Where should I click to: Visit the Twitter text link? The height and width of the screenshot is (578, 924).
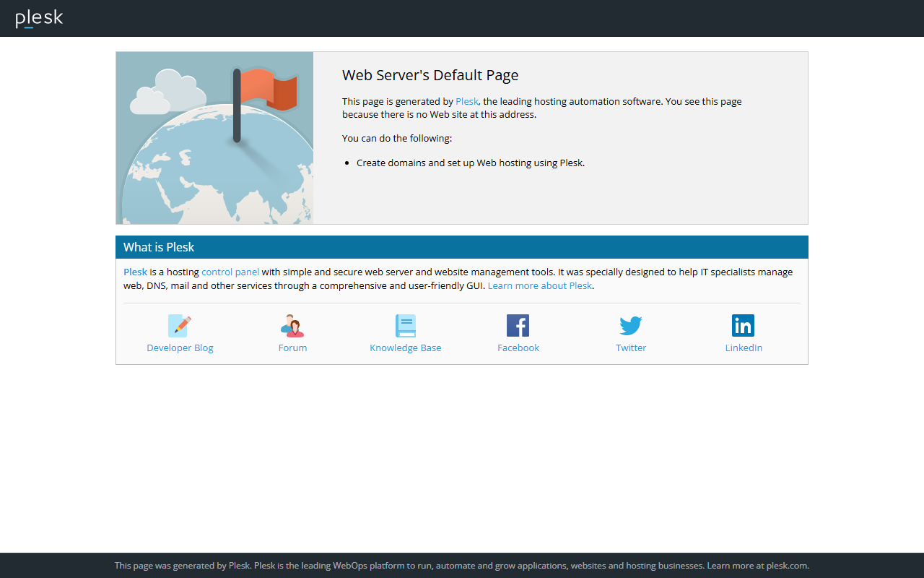631,348
